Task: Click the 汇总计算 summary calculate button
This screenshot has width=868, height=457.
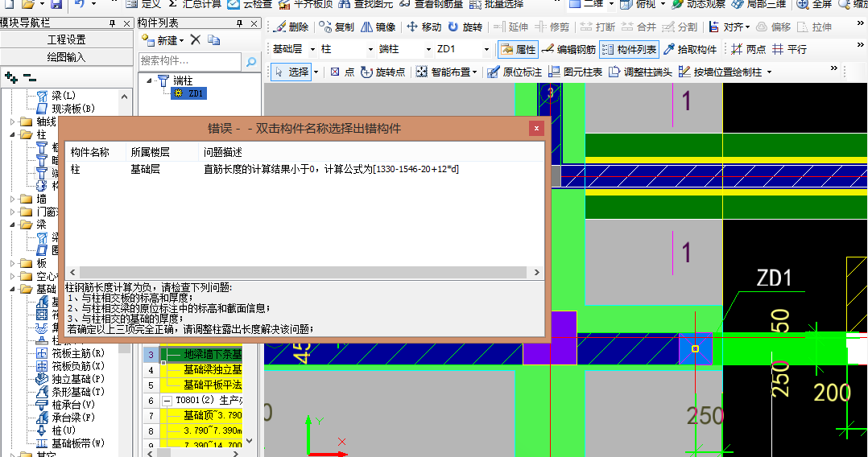Action: (x=195, y=4)
